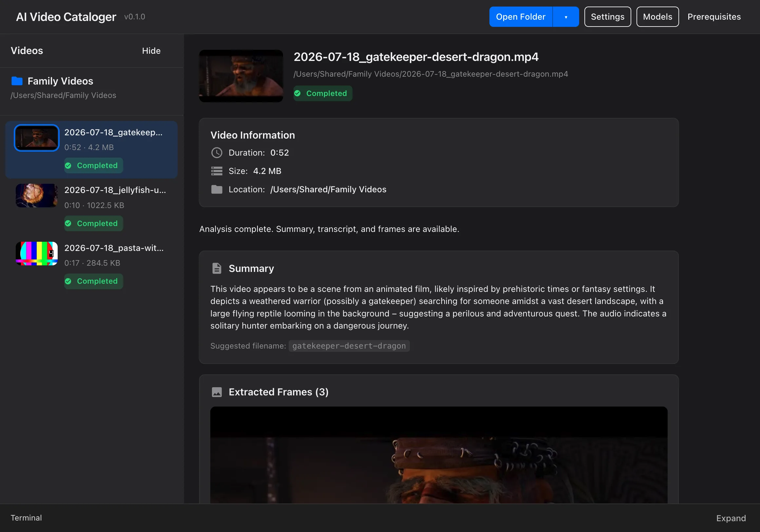Click the storage icon beside Size

(x=217, y=171)
